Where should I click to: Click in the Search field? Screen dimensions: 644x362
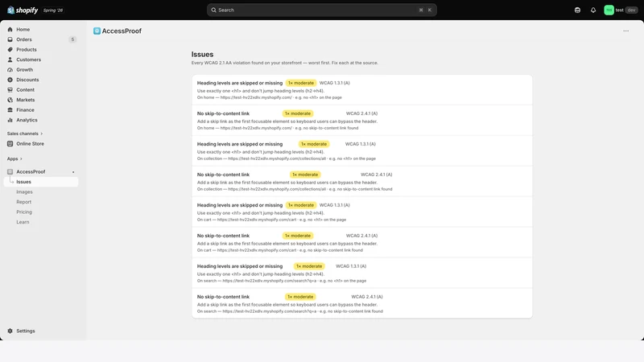pyautogui.click(x=321, y=10)
